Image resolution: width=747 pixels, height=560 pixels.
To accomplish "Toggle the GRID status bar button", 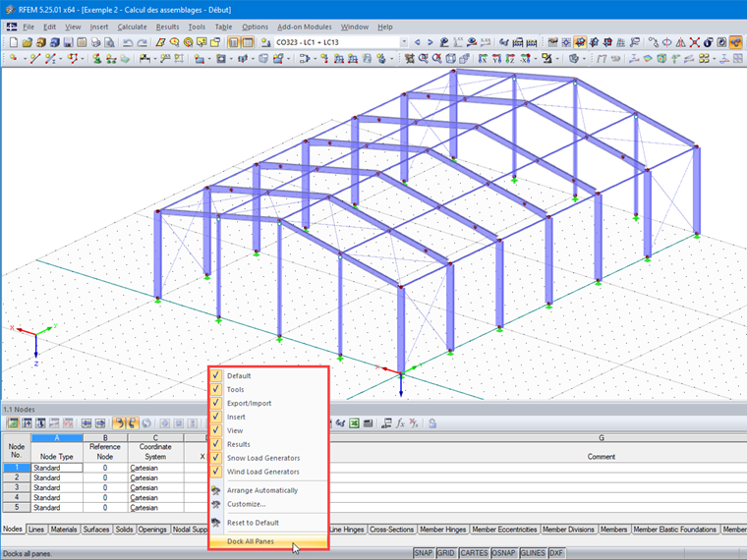I will pyautogui.click(x=446, y=553).
